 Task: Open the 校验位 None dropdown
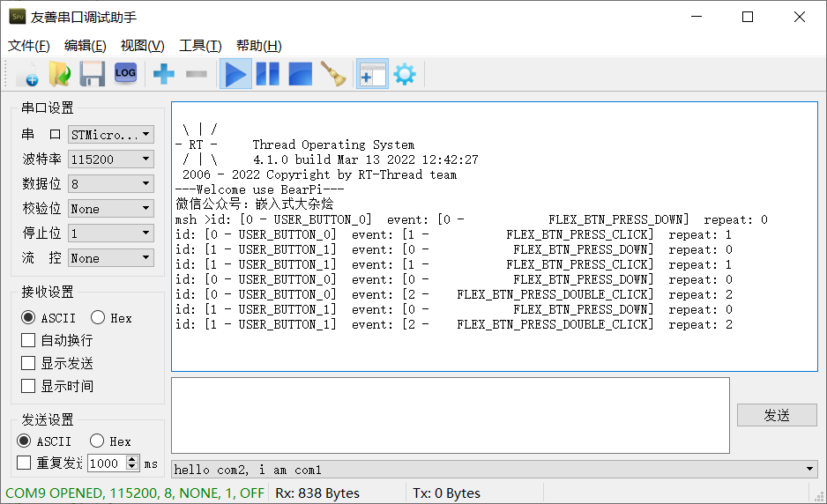coord(111,209)
